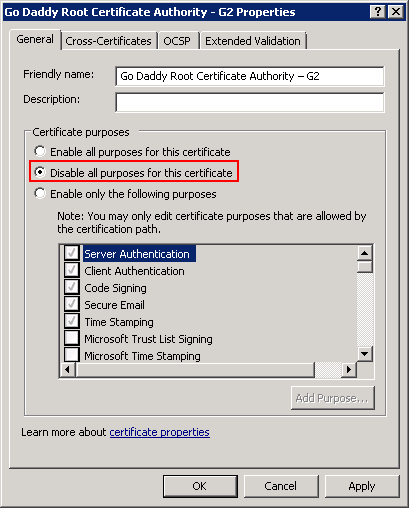
Task: Toggle the Client Authentication checkbox
Action: [x=72, y=270]
